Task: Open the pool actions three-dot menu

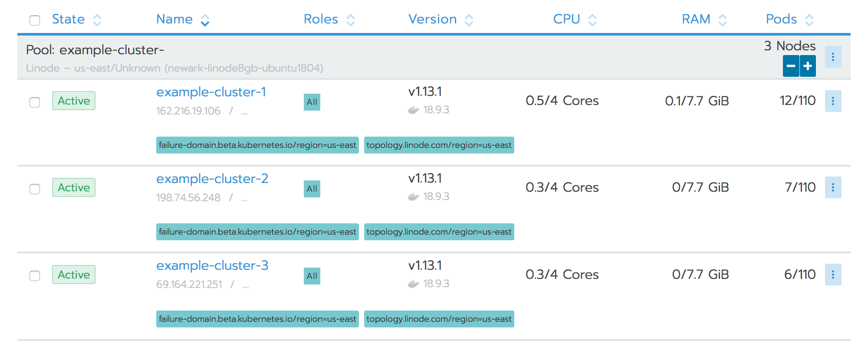Action: [833, 57]
